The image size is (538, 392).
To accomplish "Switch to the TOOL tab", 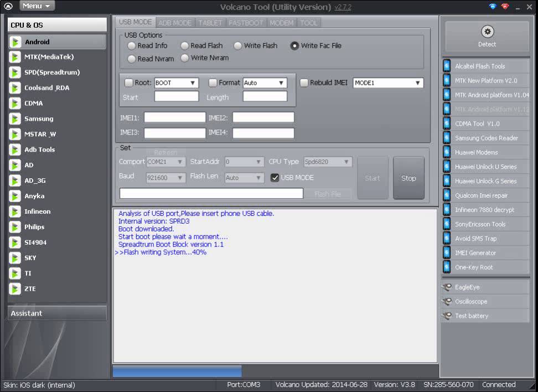I will tap(309, 23).
